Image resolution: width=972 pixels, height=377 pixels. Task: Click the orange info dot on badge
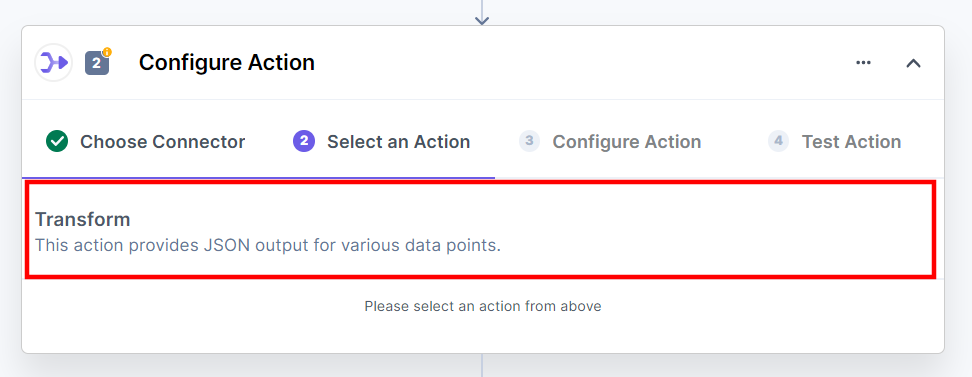coord(107,52)
